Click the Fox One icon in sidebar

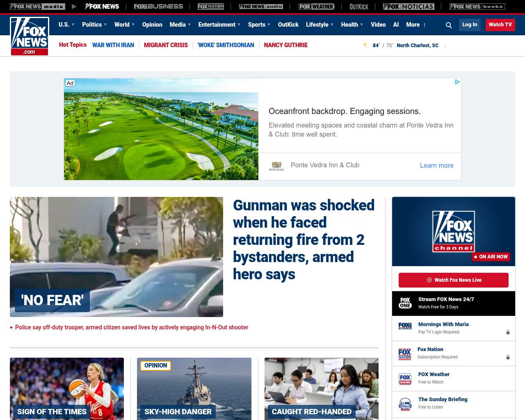pyautogui.click(x=405, y=303)
